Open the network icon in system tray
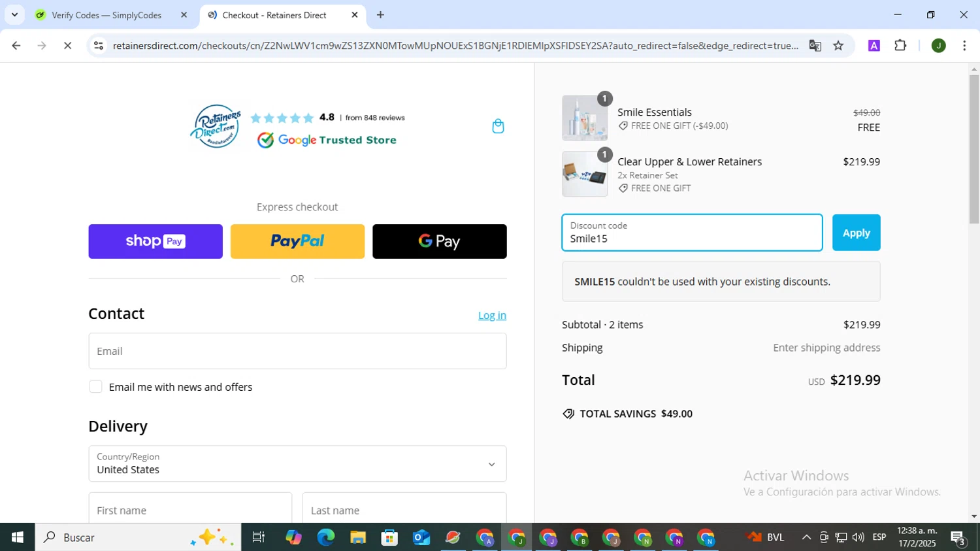Viewport: 980px width, 551px height. pyautogui.click(x=841, y=537)
